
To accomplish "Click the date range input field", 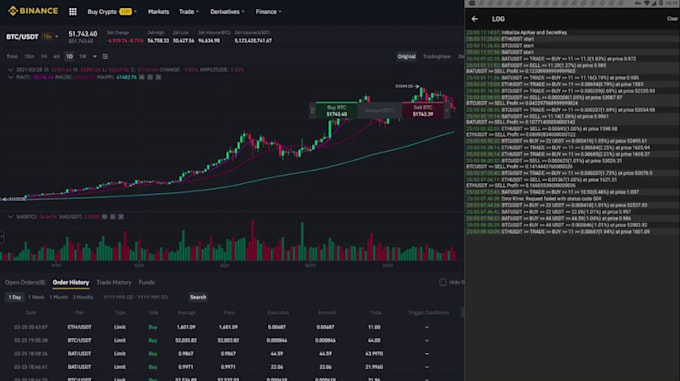I will [135, 297].
